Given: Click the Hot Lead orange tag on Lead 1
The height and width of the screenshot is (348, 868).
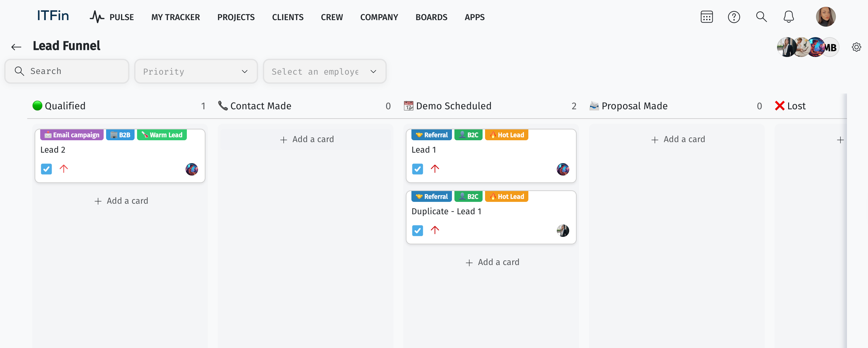Looking at the screenshot, I should coord(506,135).
